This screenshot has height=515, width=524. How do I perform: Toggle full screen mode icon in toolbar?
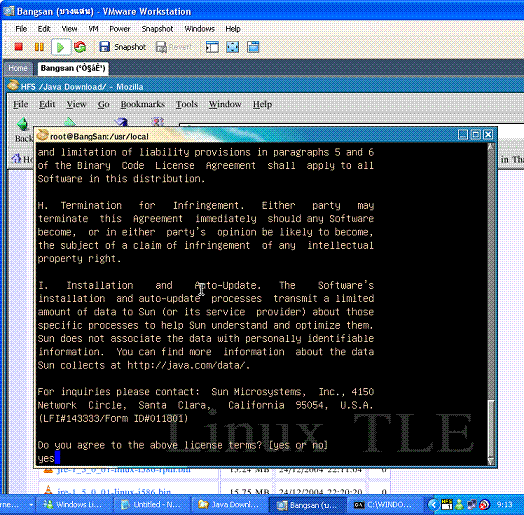233,47
